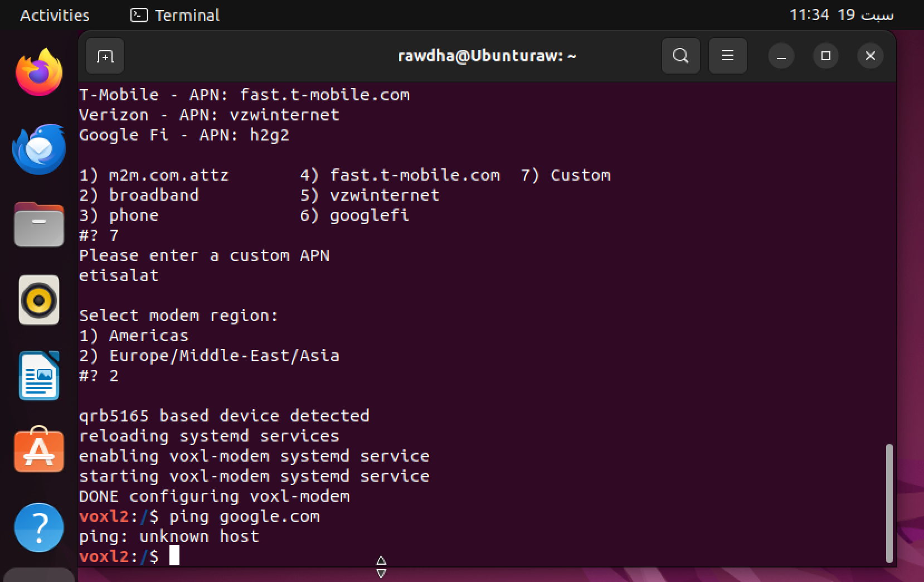Click 'reloading systemd services' line
The width and height of the screenshot is (924, 582).
(209, 436)
